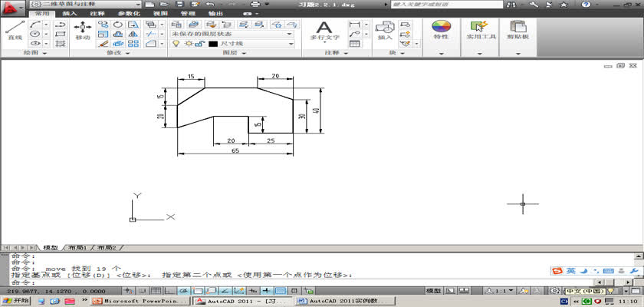Screen dimensions: 644x307
Task: Click the Linear dimension tool icon
Action: click(354, 25)
